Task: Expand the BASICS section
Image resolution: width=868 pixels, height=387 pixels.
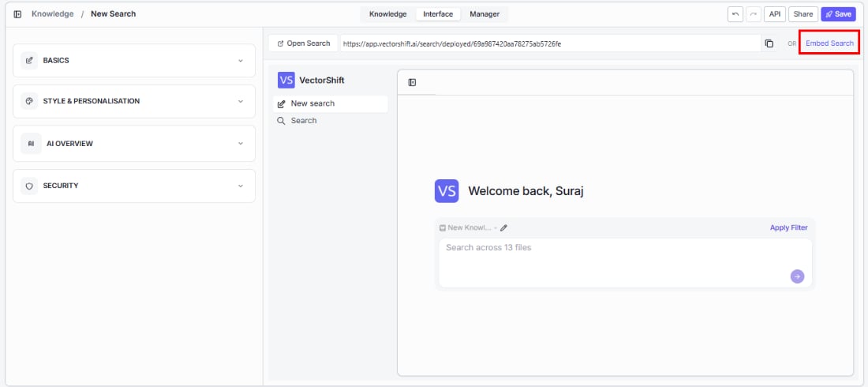Action: point(134,61)
